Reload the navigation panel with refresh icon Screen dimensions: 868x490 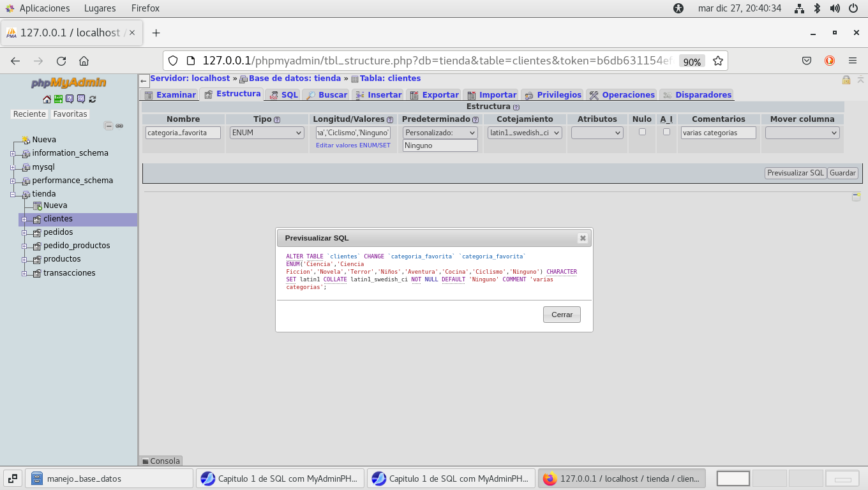click(93, 99)
